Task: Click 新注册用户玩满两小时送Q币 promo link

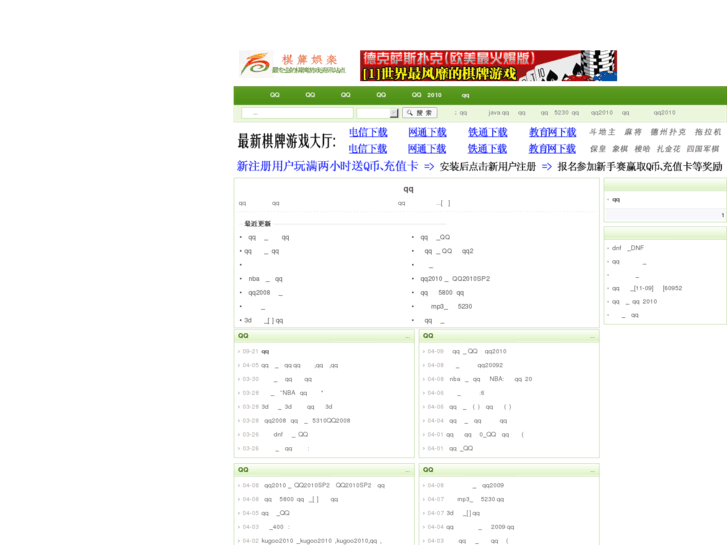Action: (328, 166)
